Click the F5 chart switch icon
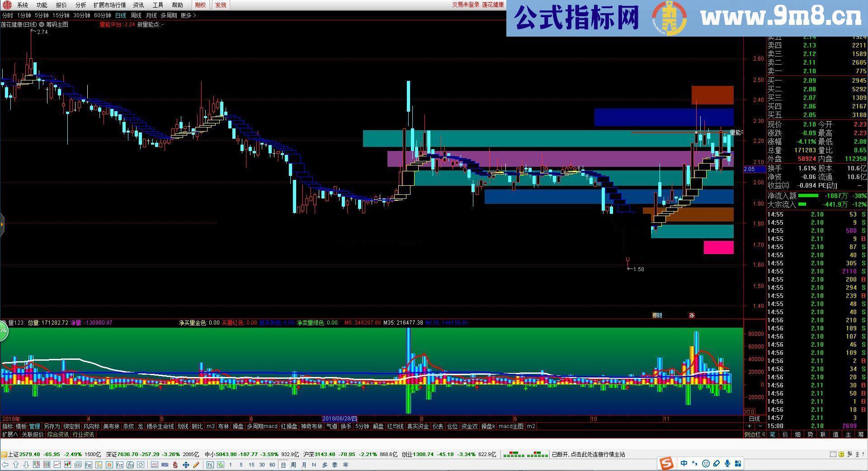868x471 pixels. coord(210,465)
